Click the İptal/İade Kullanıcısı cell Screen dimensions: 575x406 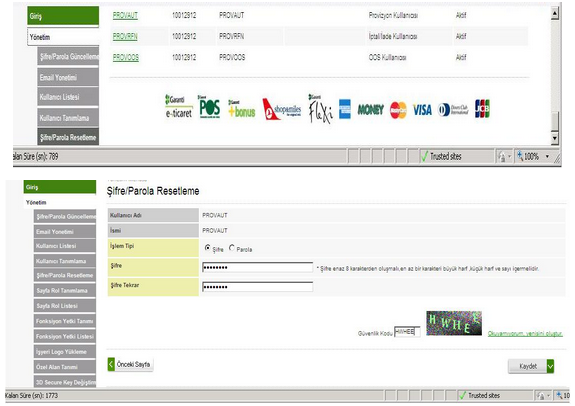click(x=393, y=36)
